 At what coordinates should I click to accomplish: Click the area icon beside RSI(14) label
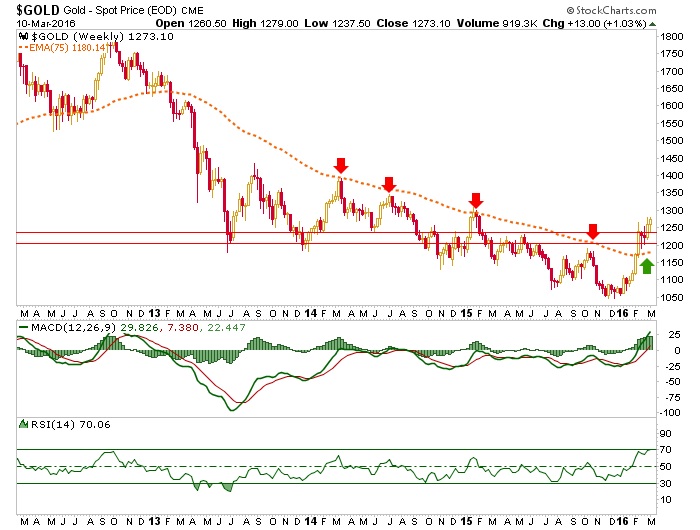pos(24,424)
